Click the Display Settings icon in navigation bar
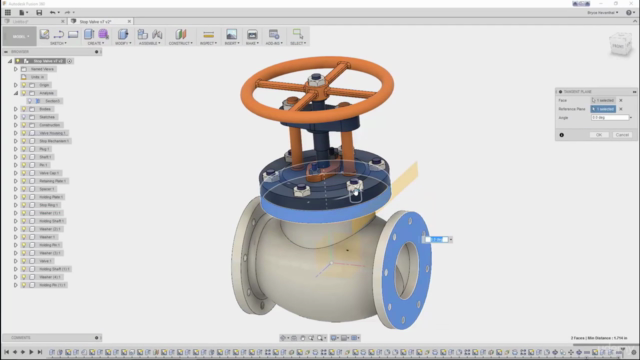Screen dimensions: 640x360 (333, 338)
